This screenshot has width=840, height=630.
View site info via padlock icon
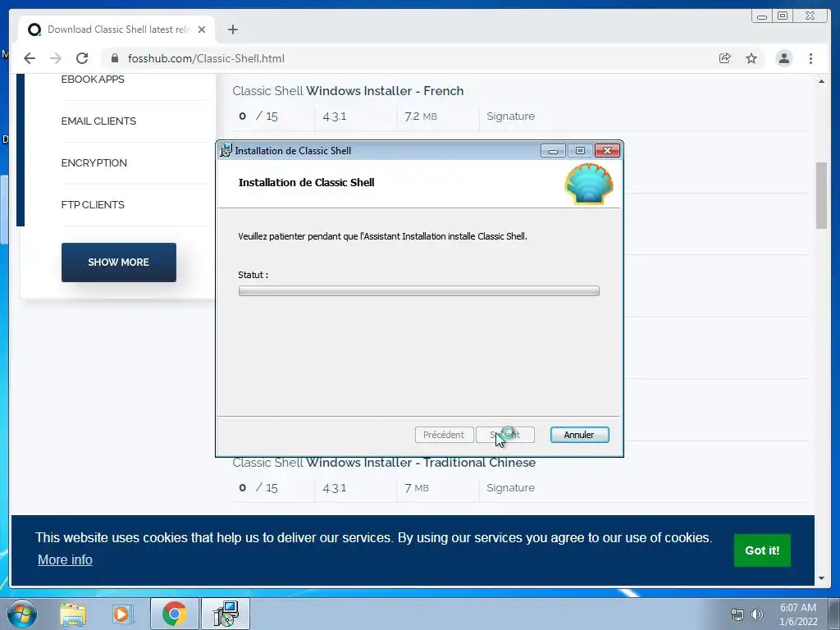[115, 58]
